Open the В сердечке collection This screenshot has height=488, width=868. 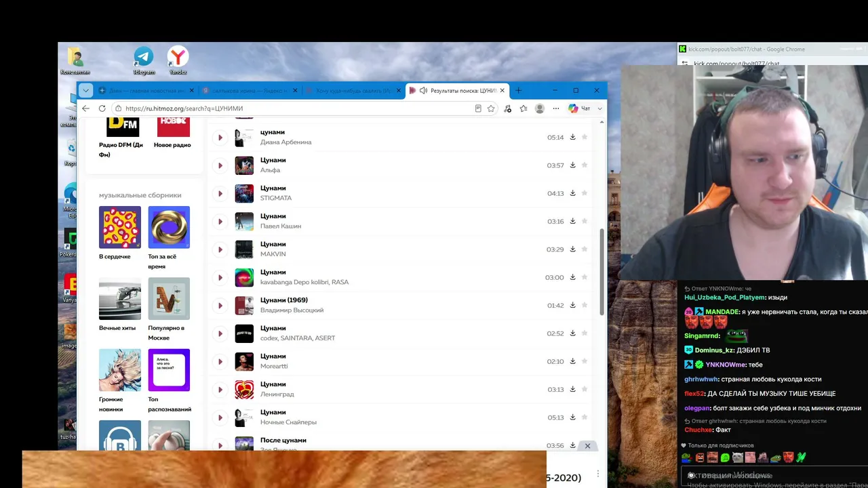pos(120,227)
